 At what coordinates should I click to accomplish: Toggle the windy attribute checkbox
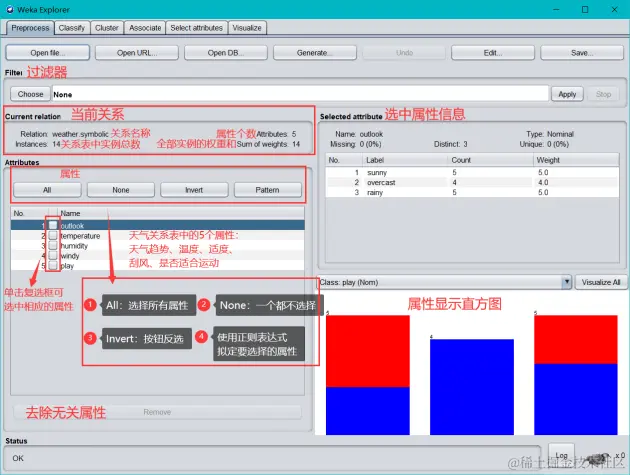tap(53, 256)
